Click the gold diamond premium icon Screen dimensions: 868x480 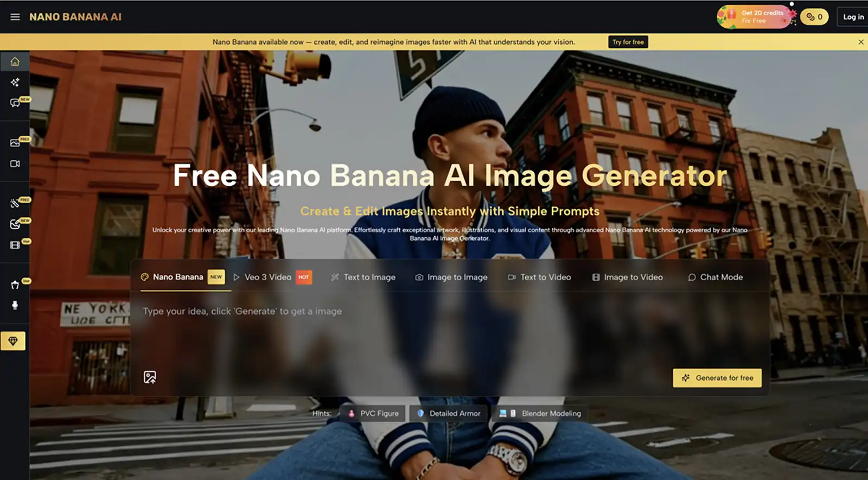tap(13, 341)
